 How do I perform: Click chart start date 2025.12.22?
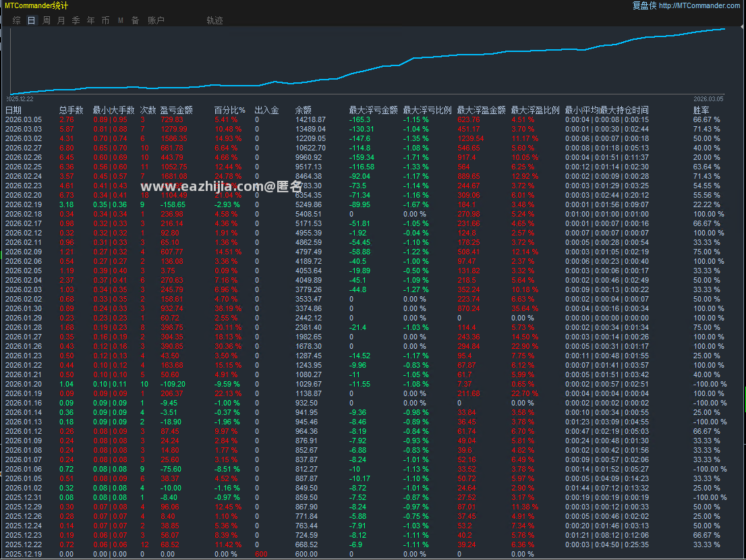(20, 99)
